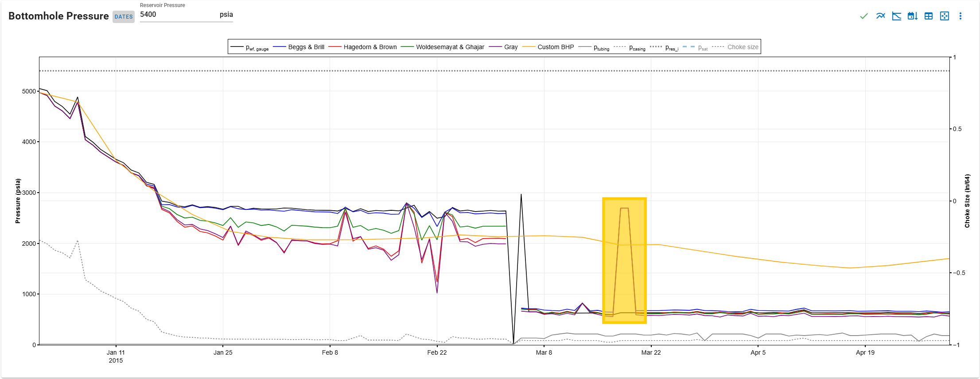
Task: Click the Feb 8 axis label
Action: (330, 352)
